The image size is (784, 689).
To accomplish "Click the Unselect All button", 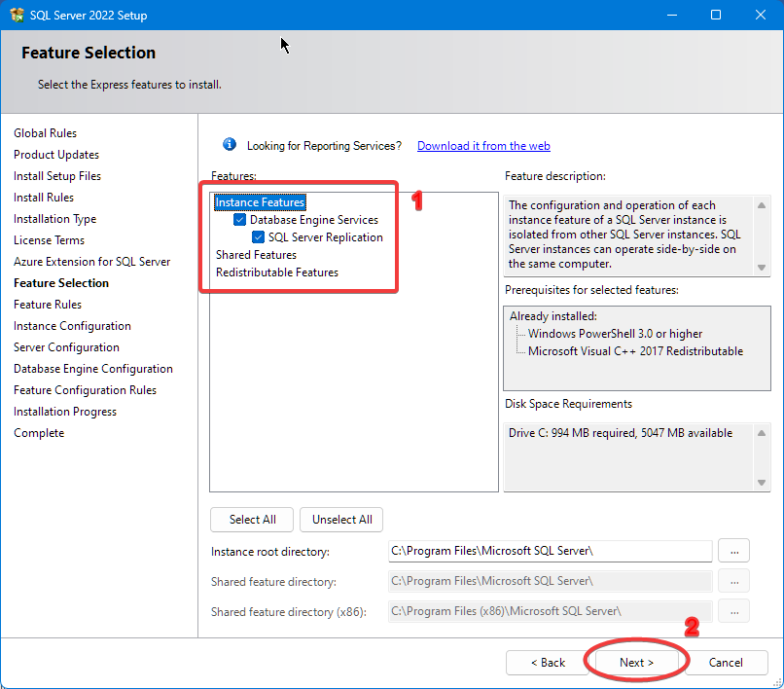I will [x=341, y=520].
